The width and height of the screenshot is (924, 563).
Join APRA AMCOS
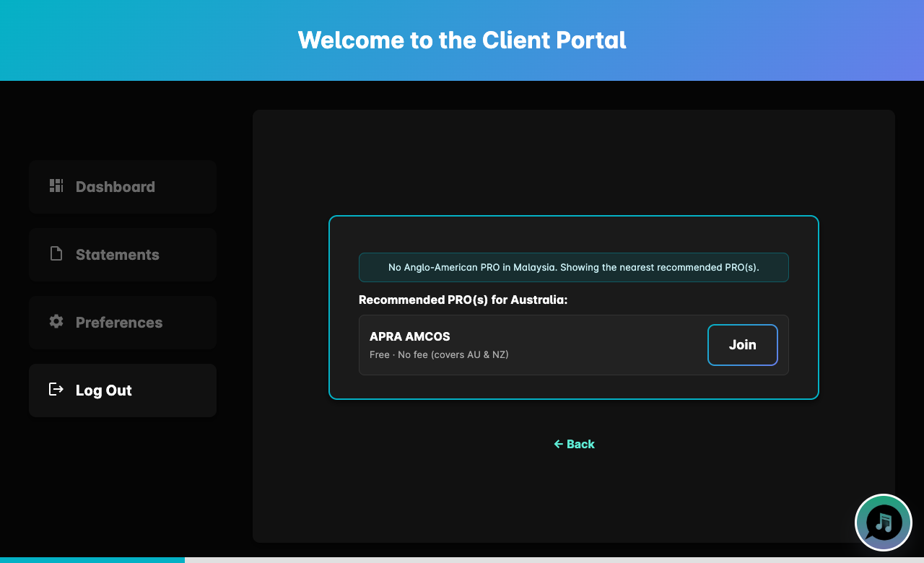coord(743,345)
